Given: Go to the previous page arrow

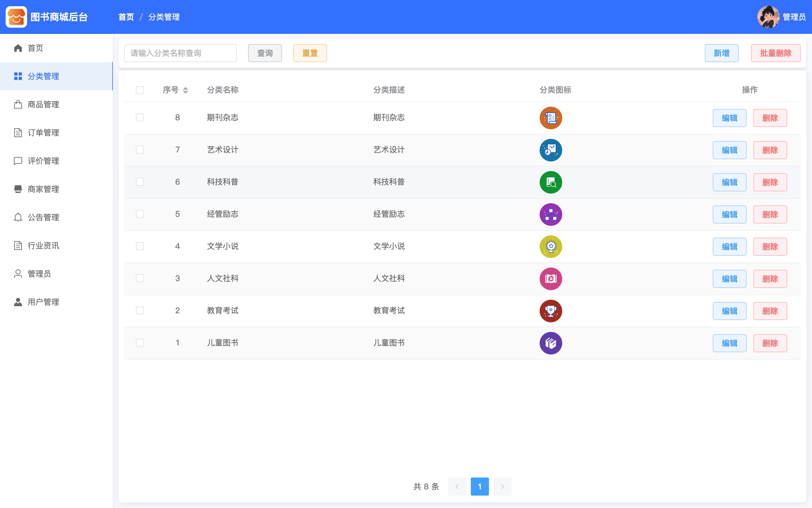Looking at the screenshot, I should coord(457,486).
